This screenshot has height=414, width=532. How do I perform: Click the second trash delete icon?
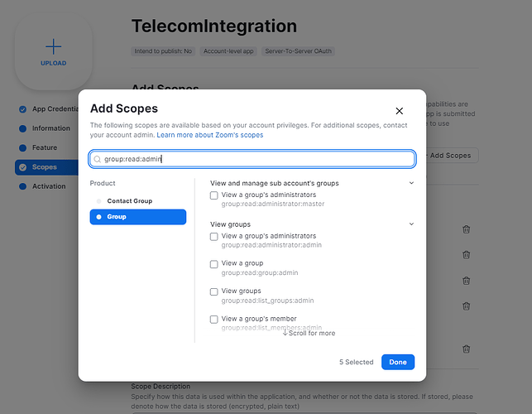tap(467, 255)
